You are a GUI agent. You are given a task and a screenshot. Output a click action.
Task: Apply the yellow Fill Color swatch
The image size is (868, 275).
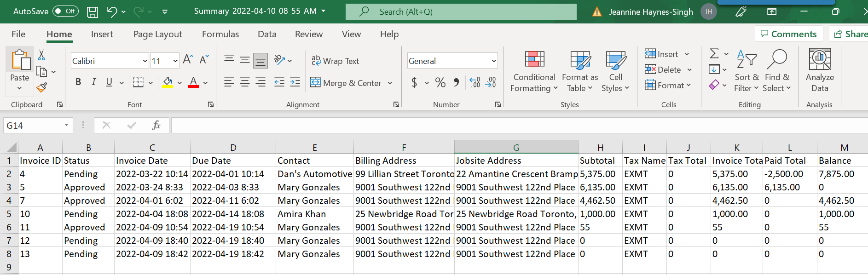168,83
